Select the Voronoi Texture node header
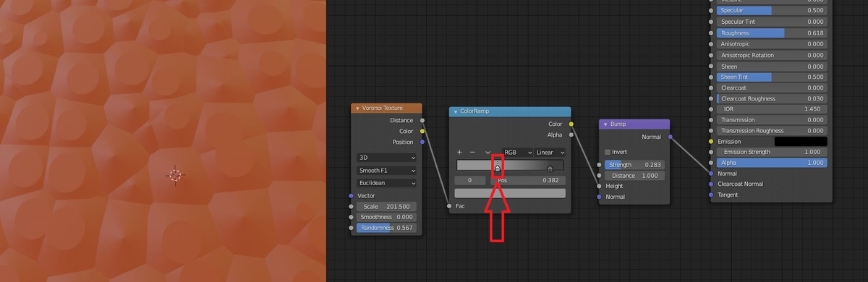The height and width of the screenshot is (282, 868). point(386,108)
